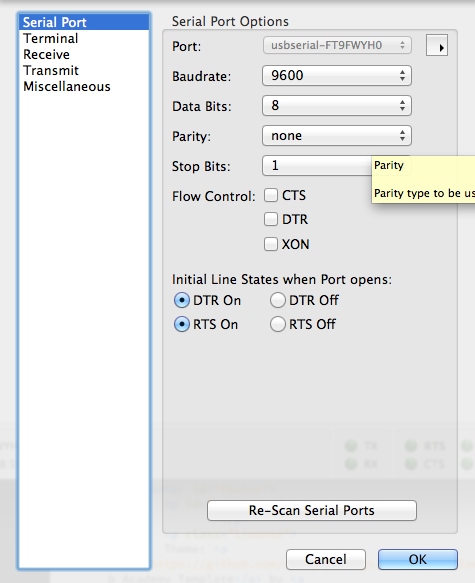The height and width of the screenshot is (583, 475).
Task: Enable XON flow control checkbox
Action: (271, 244)
